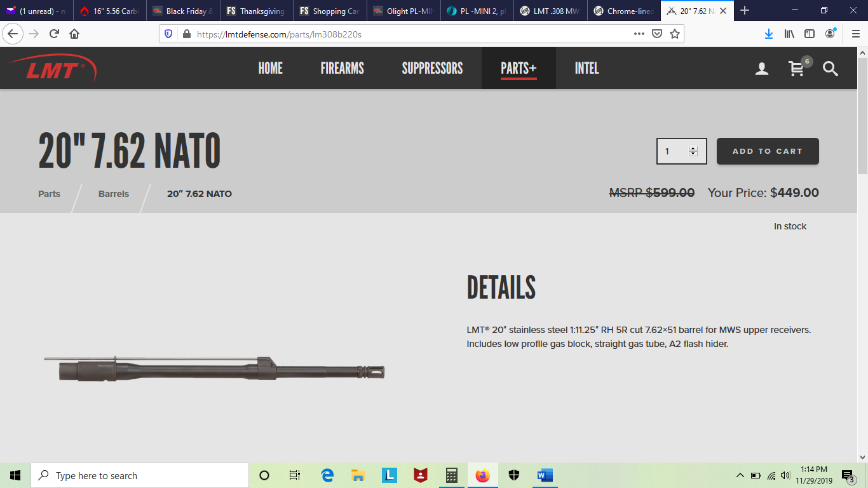Image resolution: width=868 pixels, height=488 pixels.
Task: Click the DETAILS heading
Action: coord(501,288)
